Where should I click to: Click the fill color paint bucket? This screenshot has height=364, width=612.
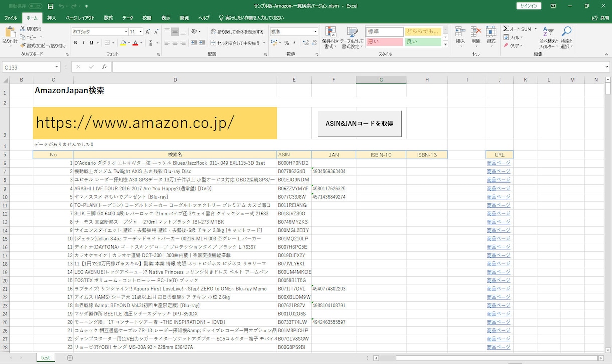point(122,43)
